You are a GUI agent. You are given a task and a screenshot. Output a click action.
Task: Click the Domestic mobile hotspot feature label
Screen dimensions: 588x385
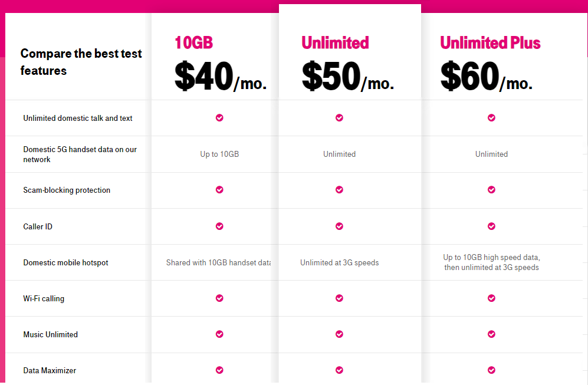coord(65,262)
